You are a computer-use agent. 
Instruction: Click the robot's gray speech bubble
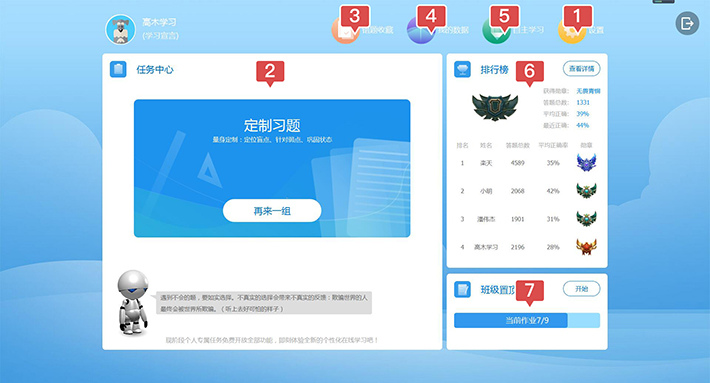(x=264, y=303)
